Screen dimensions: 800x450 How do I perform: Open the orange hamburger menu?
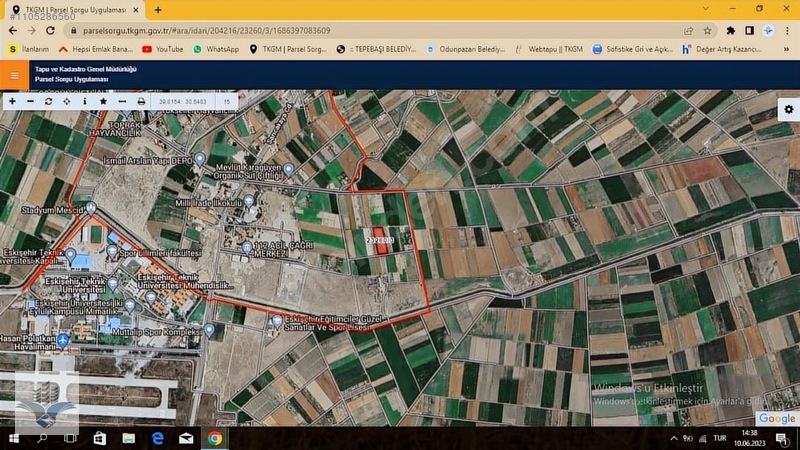coord(14,76)
